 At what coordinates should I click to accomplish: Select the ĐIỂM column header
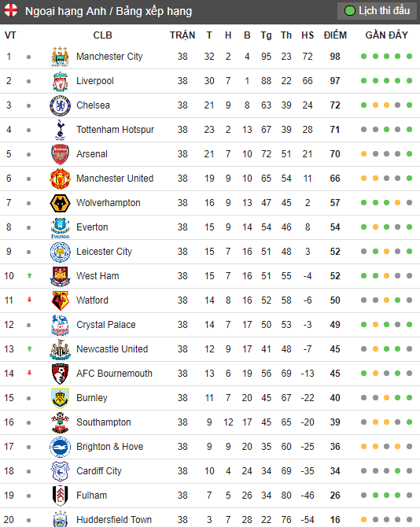pyautogui.click(x=335, y=35)
